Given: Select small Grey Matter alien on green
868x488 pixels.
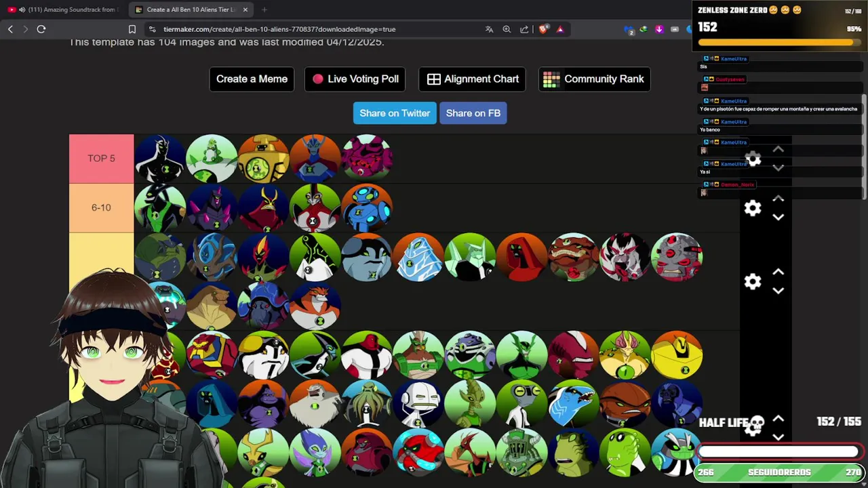Looking at the screenshot, I should [521, 405].
